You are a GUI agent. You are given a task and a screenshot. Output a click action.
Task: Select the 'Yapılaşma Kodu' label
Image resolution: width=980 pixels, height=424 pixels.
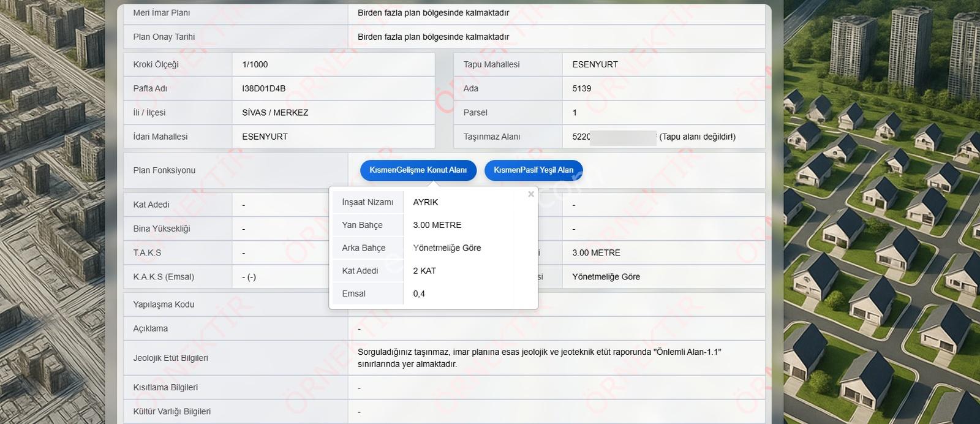(x=164, y=305)
